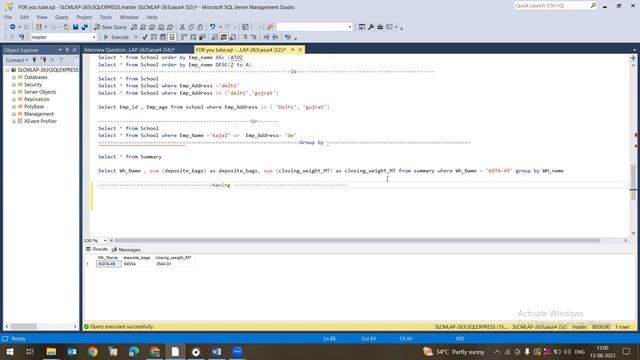This screenshot has width=640, height=360.
Task: Collapse the SLCMLAP-263\SQLEXPRESS server node
Action: [7, 70]
